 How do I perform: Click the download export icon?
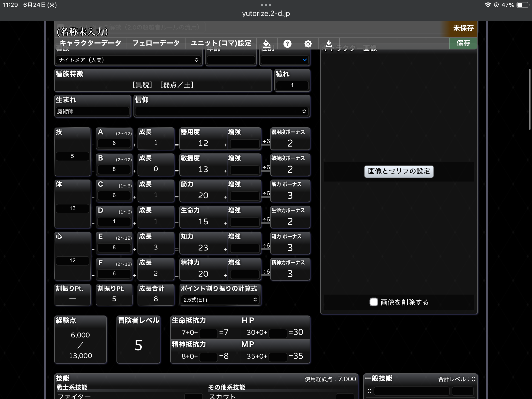329,44
